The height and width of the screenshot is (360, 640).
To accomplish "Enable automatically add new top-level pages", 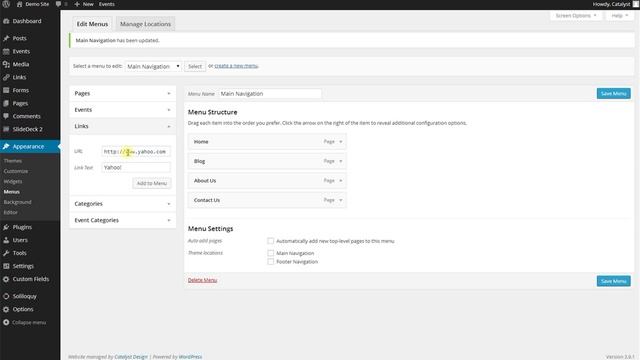I will (270, 241).
